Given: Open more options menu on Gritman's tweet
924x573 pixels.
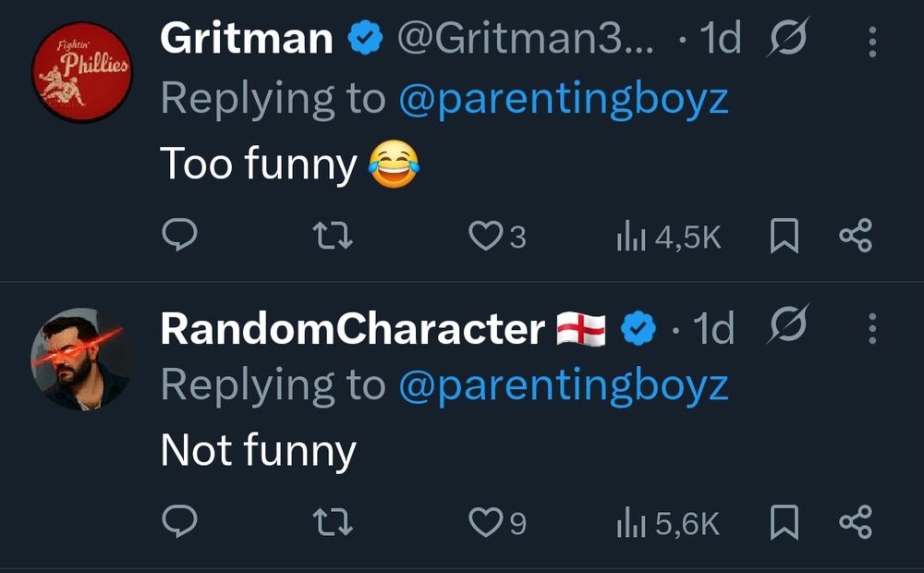Looking at the screenshot, I should [x=873, y=42].
